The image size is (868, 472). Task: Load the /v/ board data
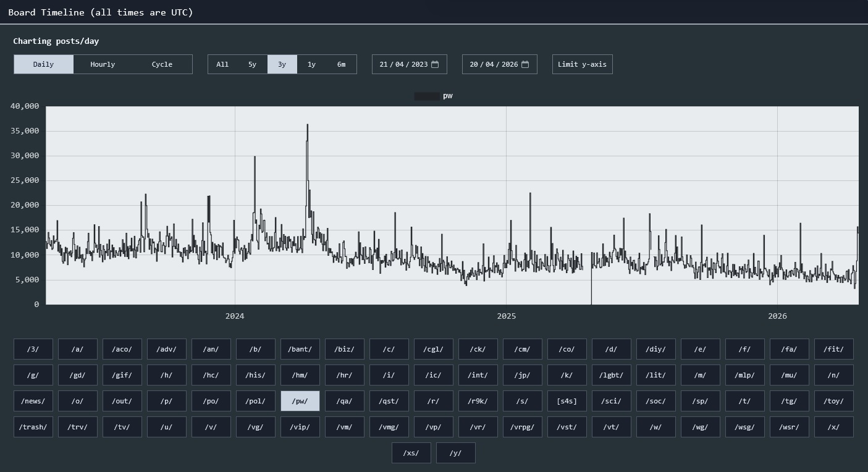click(211, 427)
